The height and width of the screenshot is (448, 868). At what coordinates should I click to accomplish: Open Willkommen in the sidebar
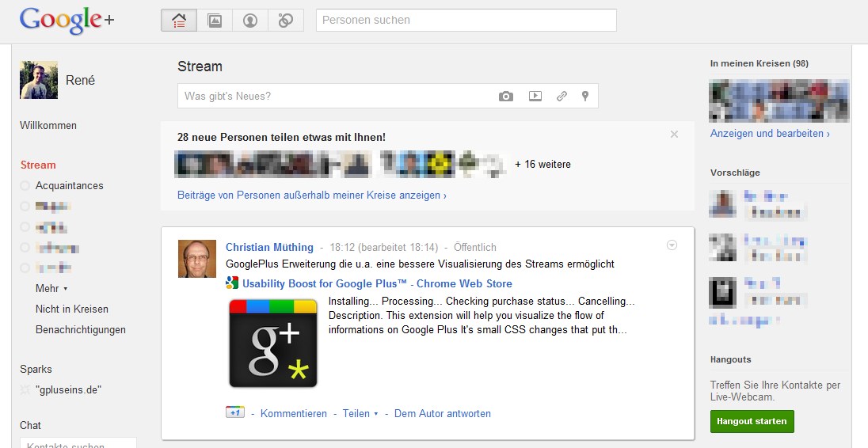(48, 126)
